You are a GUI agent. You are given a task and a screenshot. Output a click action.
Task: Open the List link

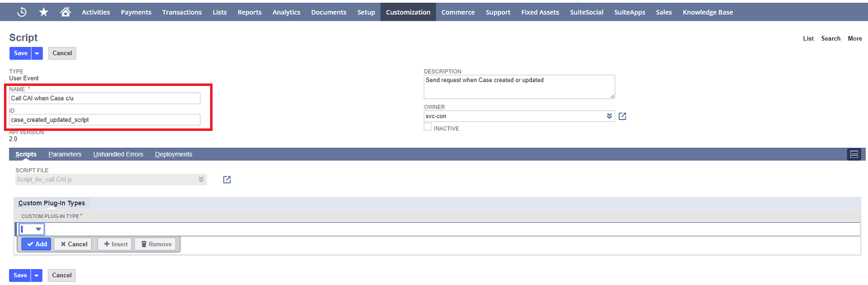(808, 39)
